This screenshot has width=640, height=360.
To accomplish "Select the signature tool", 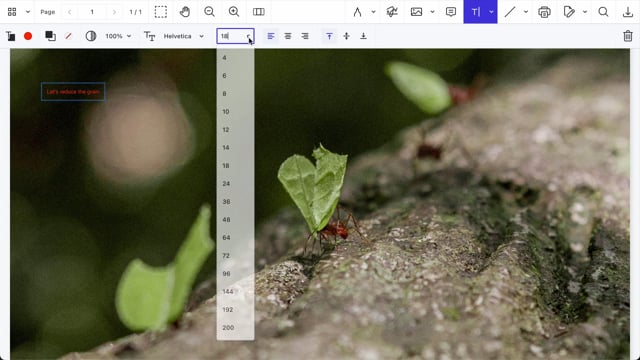I will pos(392,12).
